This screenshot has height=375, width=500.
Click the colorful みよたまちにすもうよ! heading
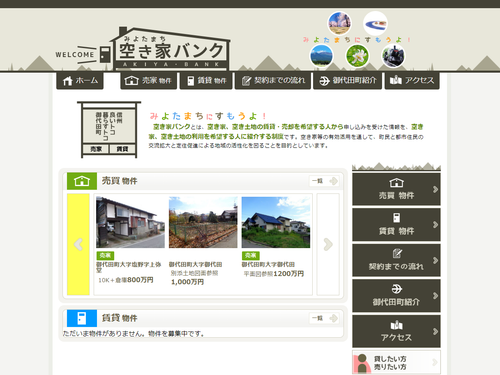point(208,116)
